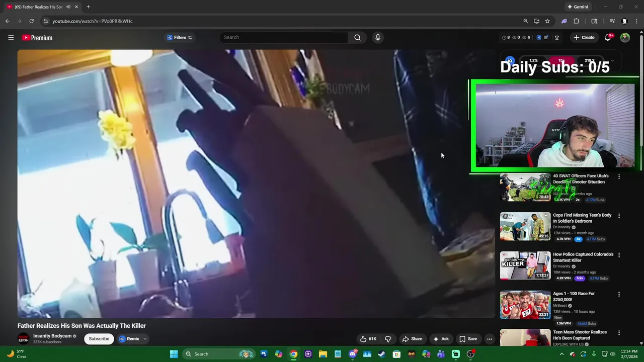The width and height of the screenshot is (644, 362).
Task: Open the Create button menu
Action: pyautogui.click(x=584, y=38)
